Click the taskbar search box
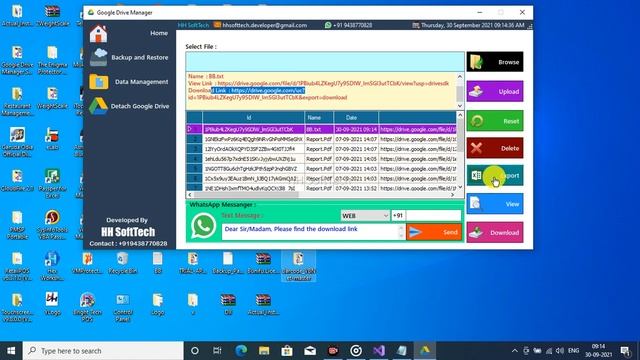 [103, 351]
